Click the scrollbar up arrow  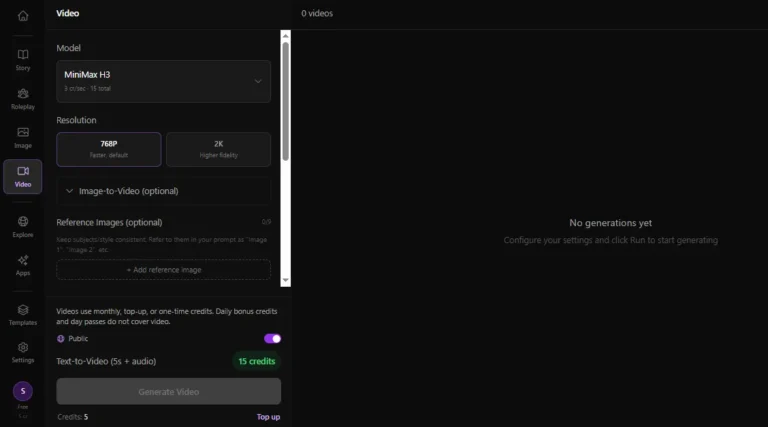point(286,36)
